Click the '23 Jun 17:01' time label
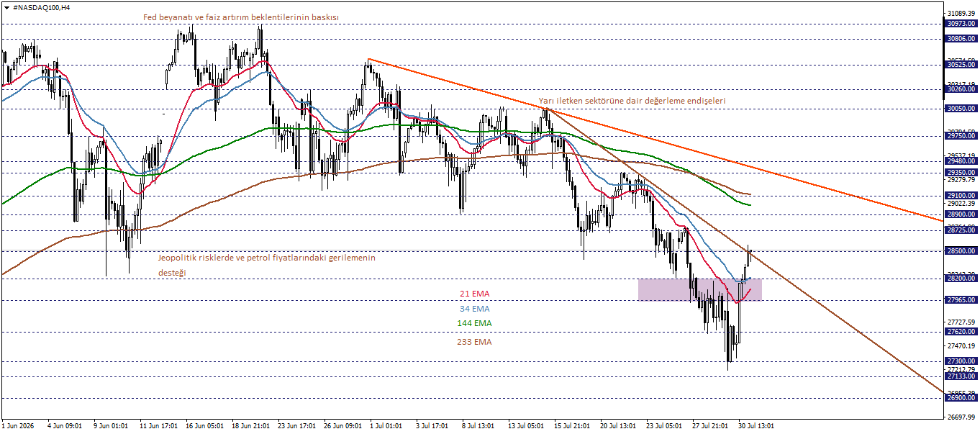This screenshot has height=434, width=980. pyautogui.click(x=296, y=425)
